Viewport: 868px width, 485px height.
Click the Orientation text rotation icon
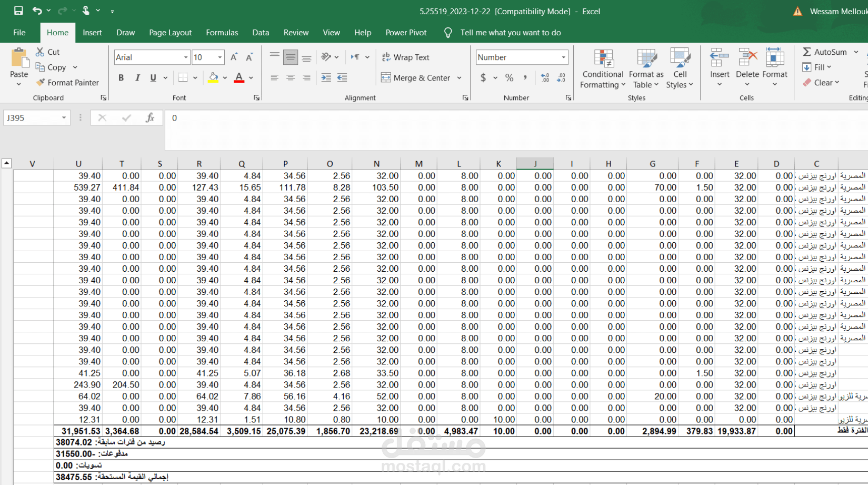(326, 57)
